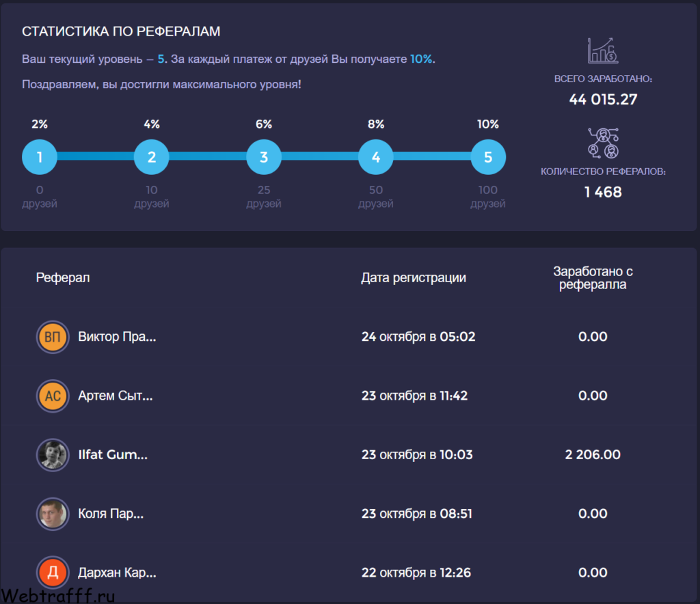
Task: Click the maximum level congratulation message
Action: [x=161, y=84]
